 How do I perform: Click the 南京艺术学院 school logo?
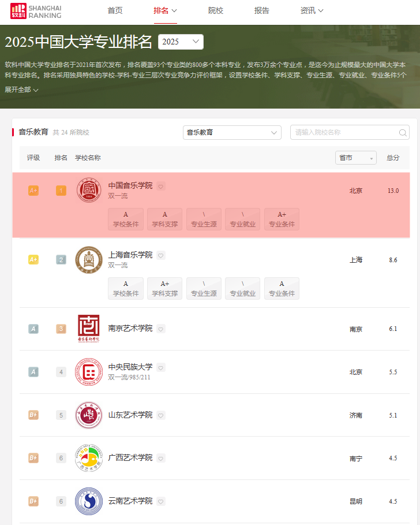tap(89, 329)
